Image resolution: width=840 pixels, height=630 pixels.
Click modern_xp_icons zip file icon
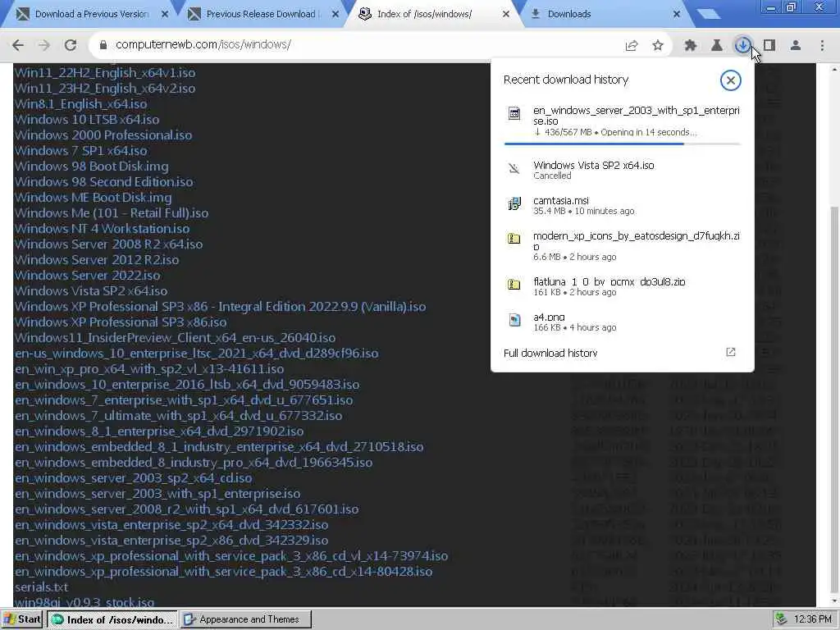point(514,239)
